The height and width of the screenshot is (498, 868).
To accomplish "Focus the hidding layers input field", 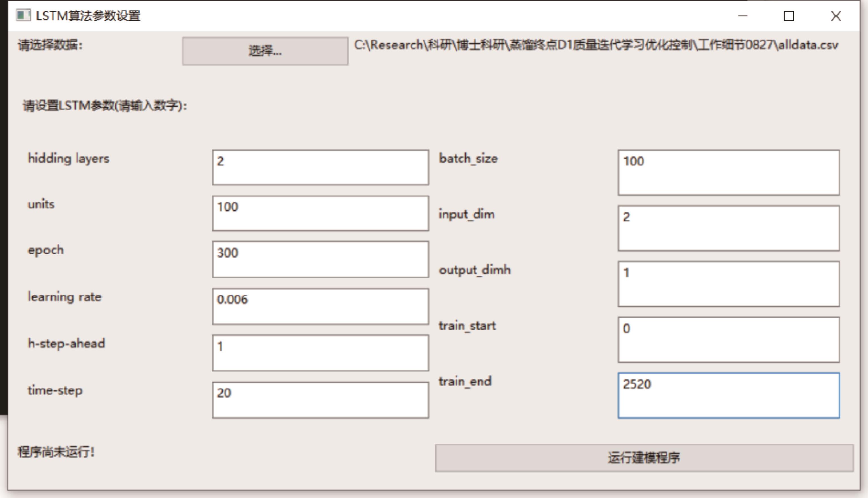I will coord(320,167).
